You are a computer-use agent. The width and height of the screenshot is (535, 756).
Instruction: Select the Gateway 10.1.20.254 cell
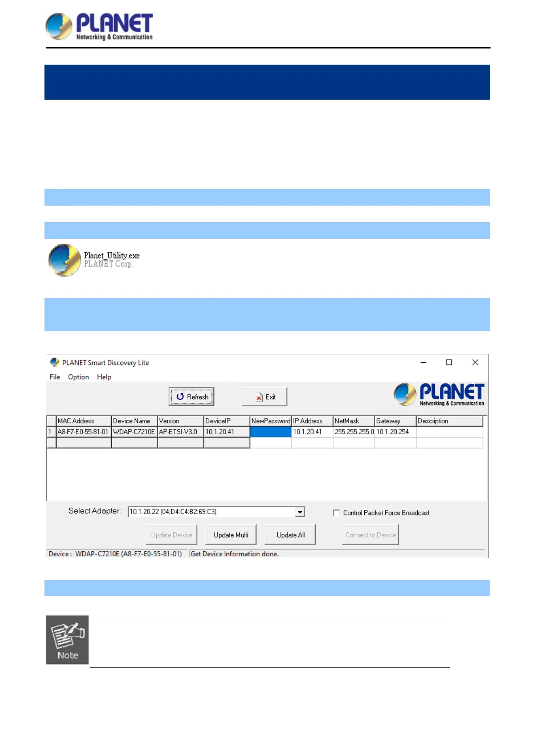pos(395,432)
